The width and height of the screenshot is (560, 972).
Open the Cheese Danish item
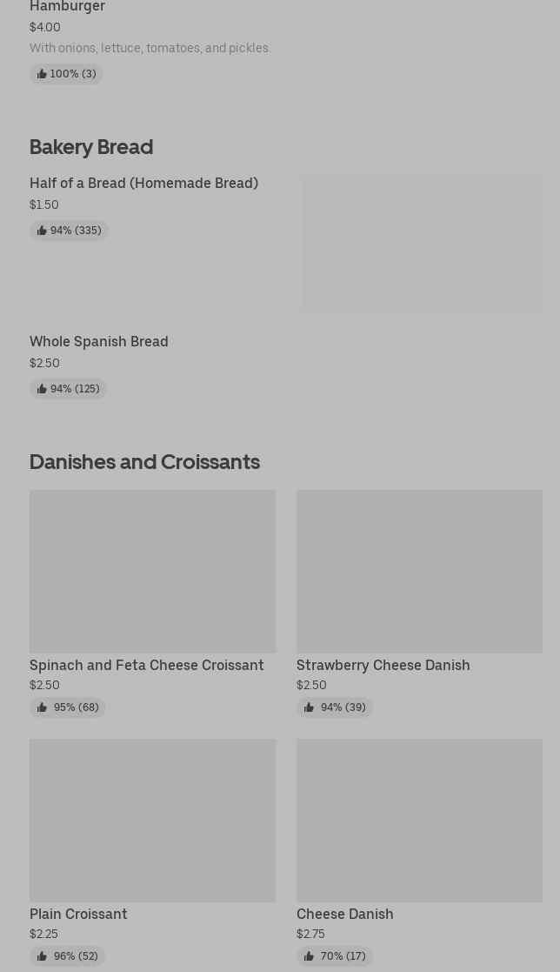coord(344,914)
